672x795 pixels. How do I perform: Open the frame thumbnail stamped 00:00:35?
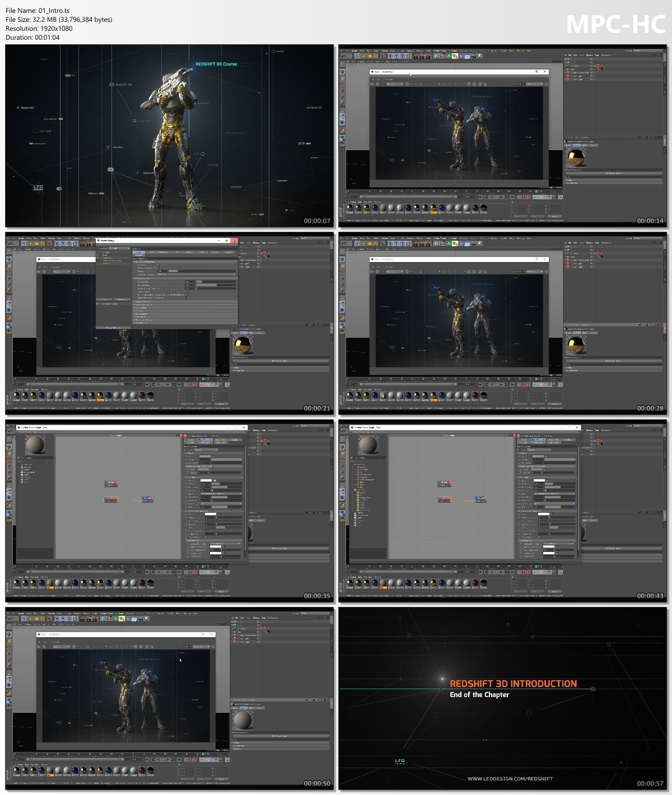169,511
